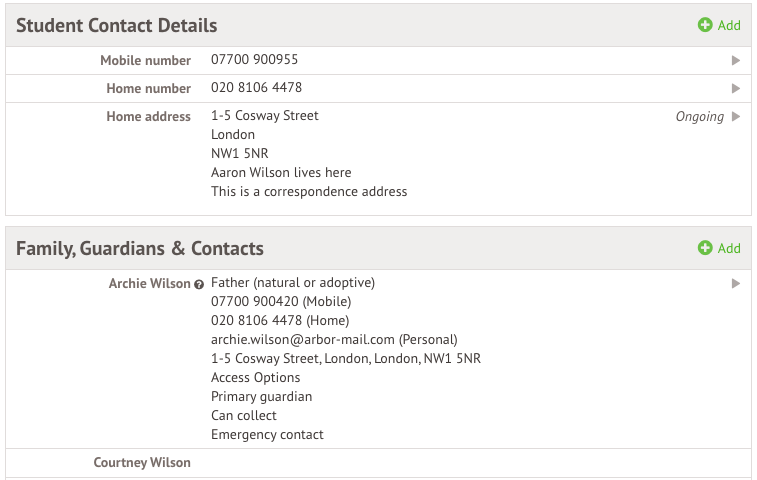Image resolution: width=757 pixels, height=480 pixels.
Task: Open the Courtney Wilson contact row
Action: [x=378, y=463]
